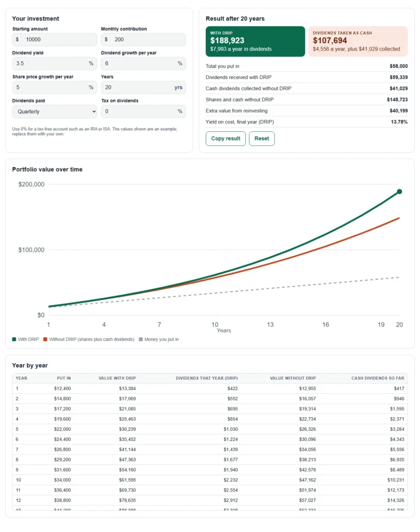Focus the Years input field
Viewport: 420px width, 532px height.
tap(143, 87)
